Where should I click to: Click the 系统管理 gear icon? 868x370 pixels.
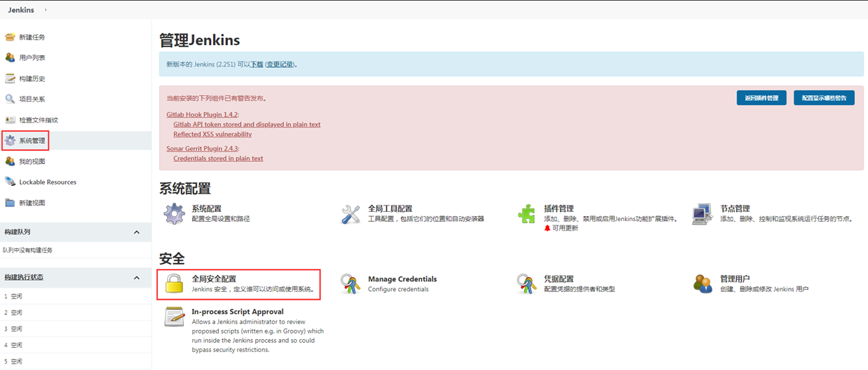point(10,141)
